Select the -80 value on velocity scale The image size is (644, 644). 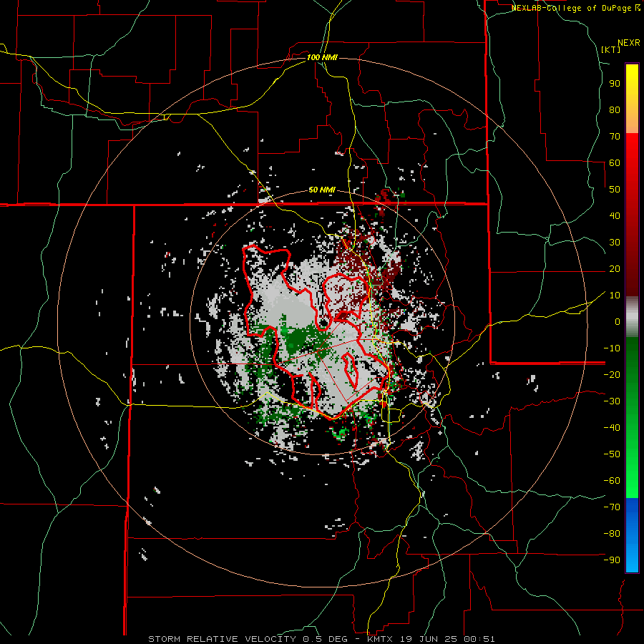[x=612, y=534]
